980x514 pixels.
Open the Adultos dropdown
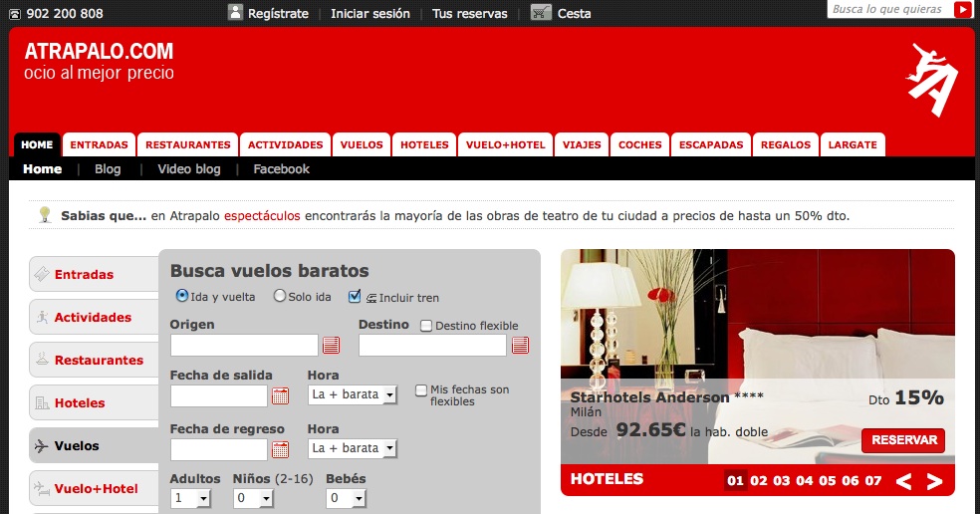[x=190, y=498]
